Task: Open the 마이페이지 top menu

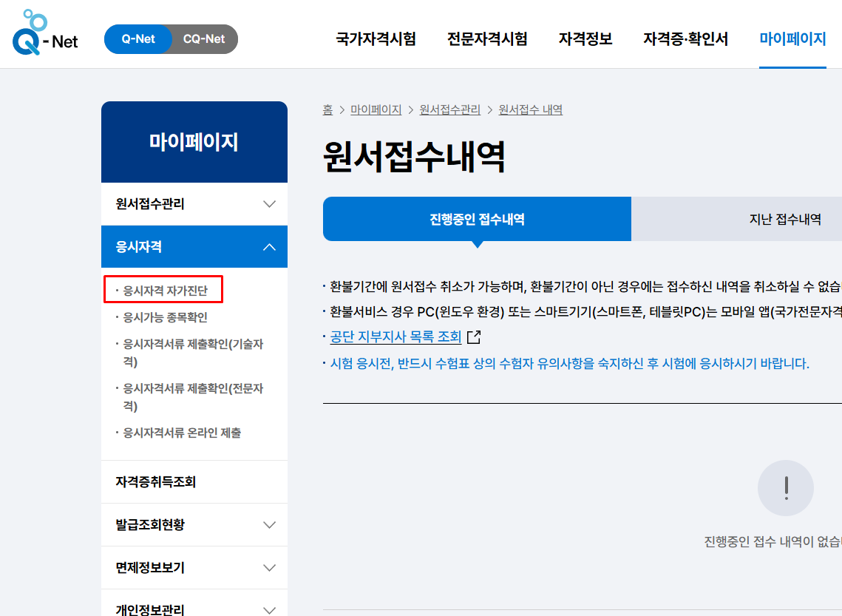Action: coord(792,38)
